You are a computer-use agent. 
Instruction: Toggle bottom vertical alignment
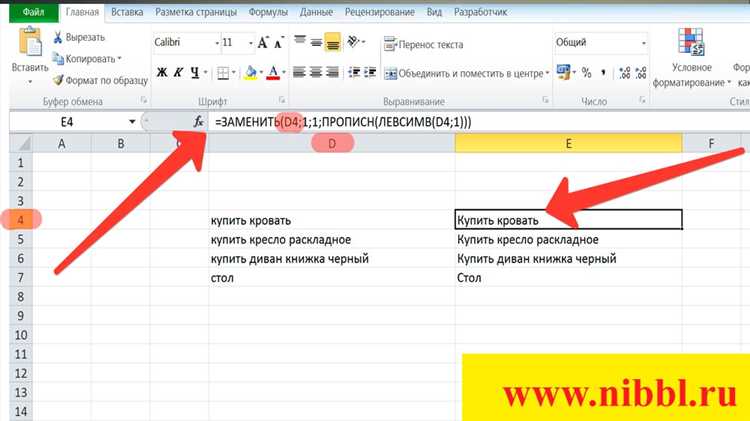(x=332, y=42)
